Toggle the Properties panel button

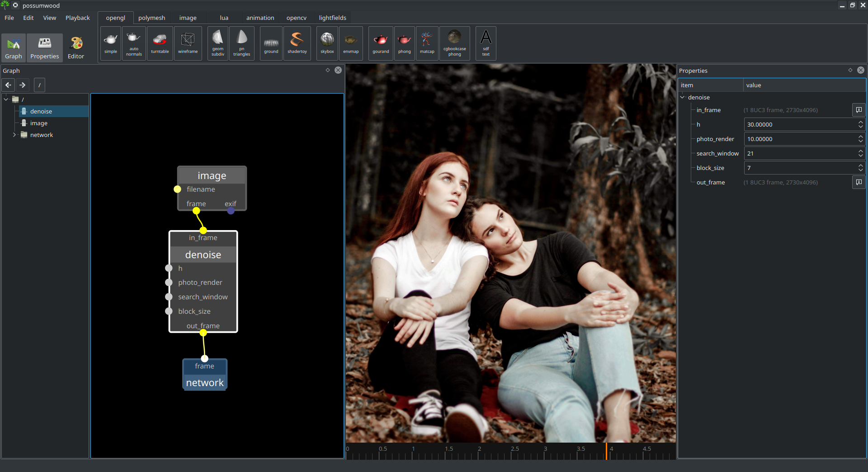pos(45,48)
